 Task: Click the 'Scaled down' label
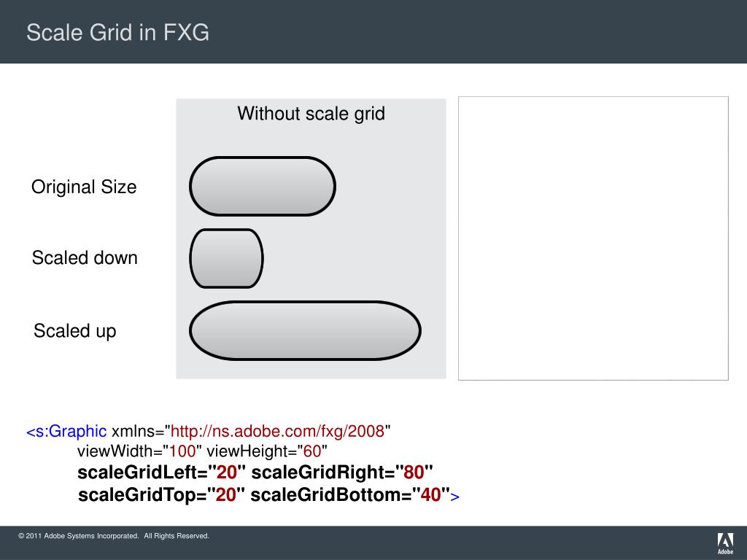pyautogui.click(x=85, y=257)
